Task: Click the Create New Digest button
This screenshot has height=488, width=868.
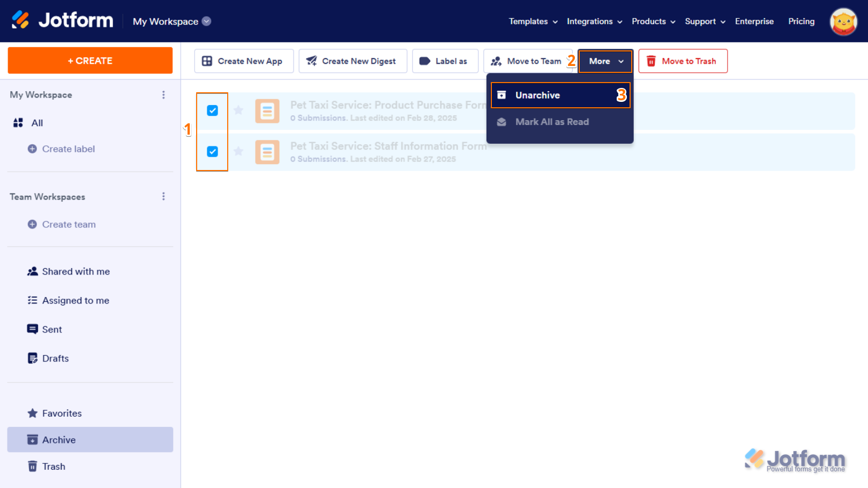Action: tap(353, 61)
